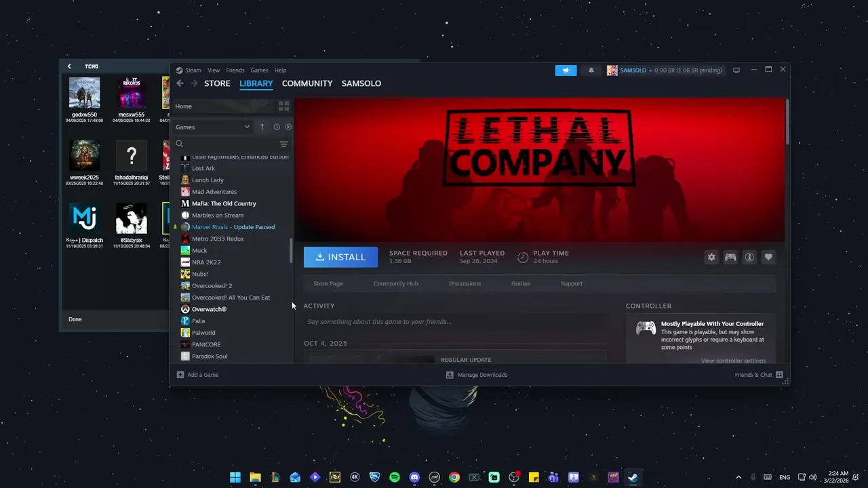This screenshot has width=868, height=488.
Task: Show hidden system tray icons chevron
Action: click(738, 477)
